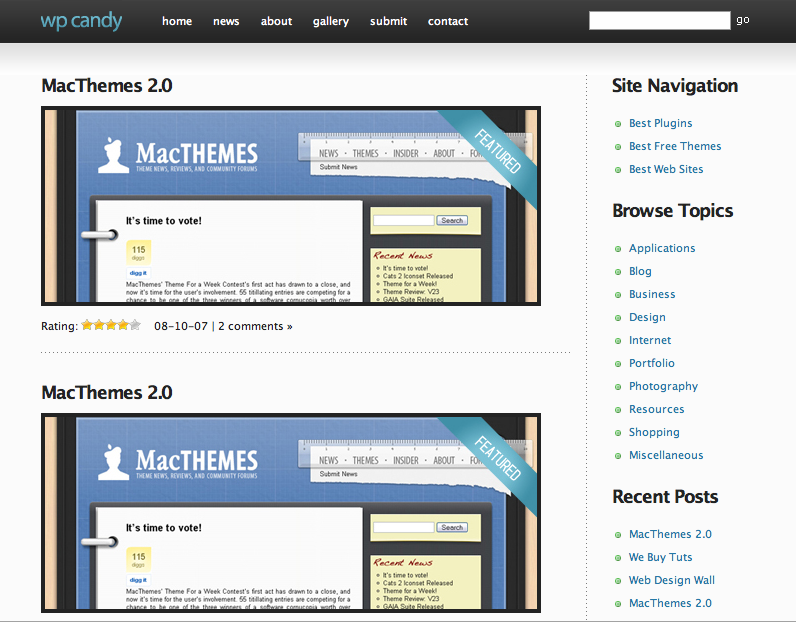
Task: Browse the Portfolio topic
Action: coord(652,363)
